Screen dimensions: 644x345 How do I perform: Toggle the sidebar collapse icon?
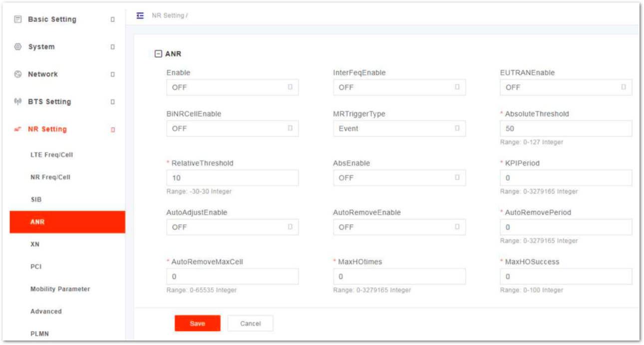pos(140,15)
